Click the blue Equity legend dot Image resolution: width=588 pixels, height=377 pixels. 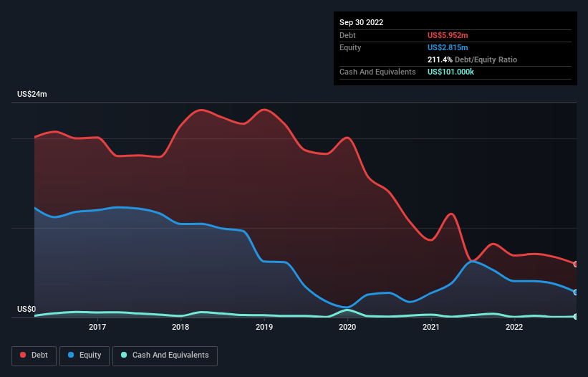[x=70, y=355]
